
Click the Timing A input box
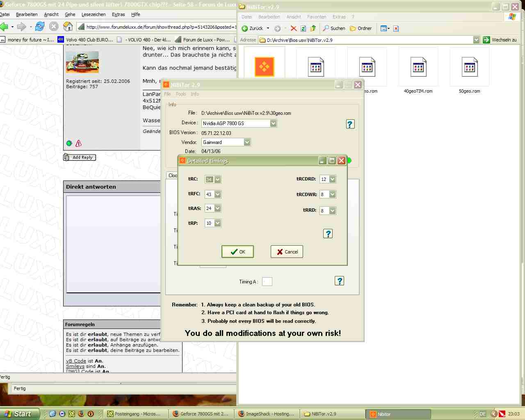click(267, 281)
